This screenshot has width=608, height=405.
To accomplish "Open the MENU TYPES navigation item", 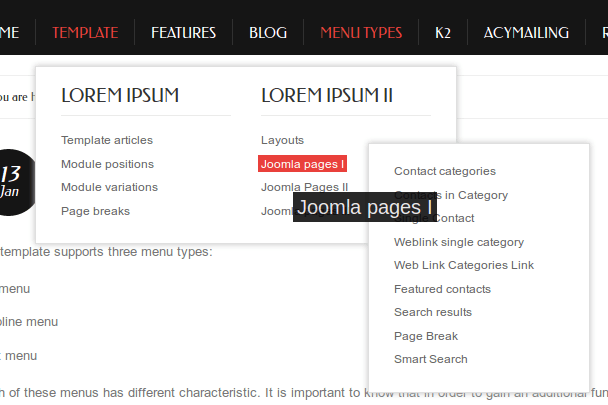I will point(361,33).
